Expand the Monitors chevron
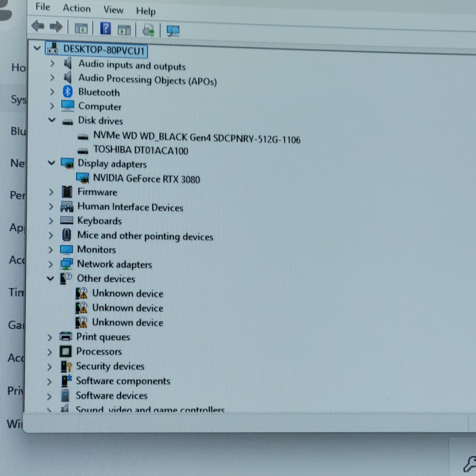 [51, 249]
